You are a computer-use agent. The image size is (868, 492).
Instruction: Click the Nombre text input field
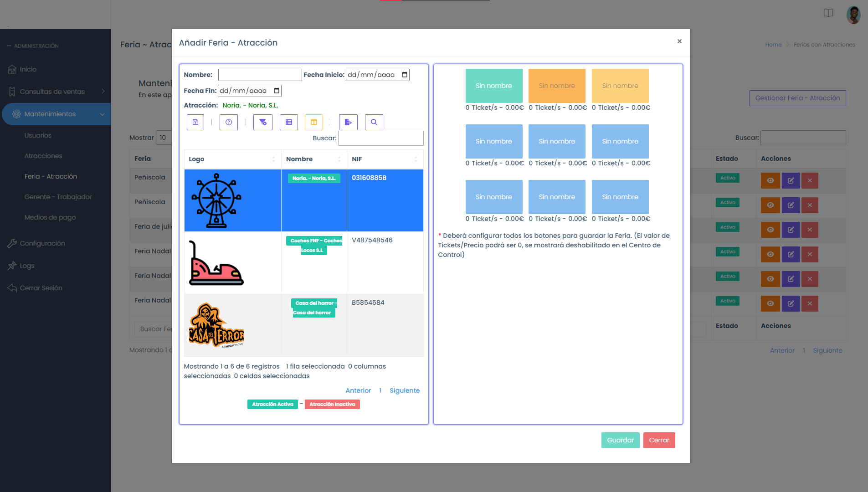[260, 75]
